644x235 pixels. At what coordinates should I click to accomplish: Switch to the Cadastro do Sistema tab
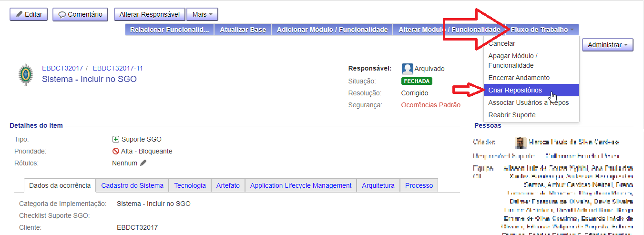tap(132, 185)
